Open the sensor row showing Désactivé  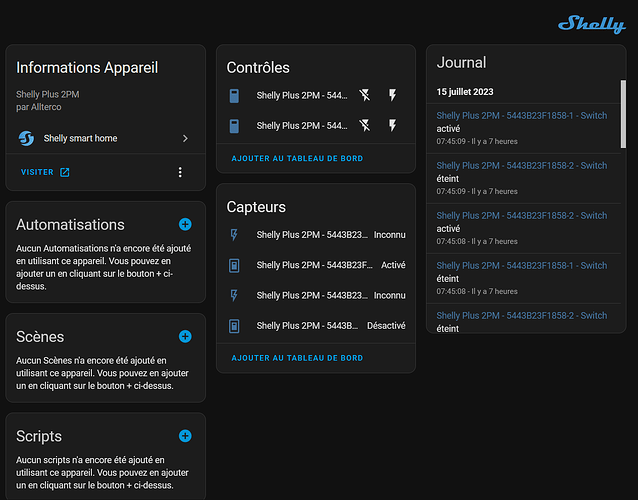point(316,326)
